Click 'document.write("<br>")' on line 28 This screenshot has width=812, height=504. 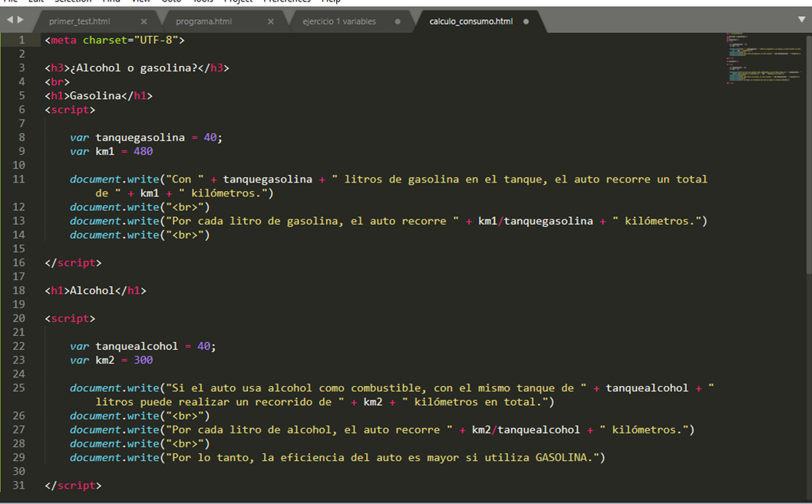coord(140,444)
